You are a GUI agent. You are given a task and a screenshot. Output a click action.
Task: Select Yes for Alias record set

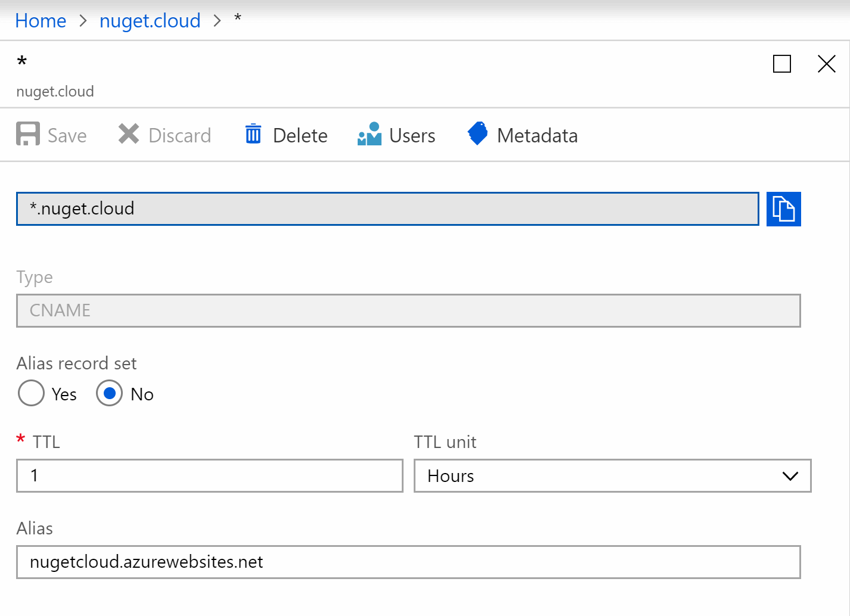tap(31, 393)
